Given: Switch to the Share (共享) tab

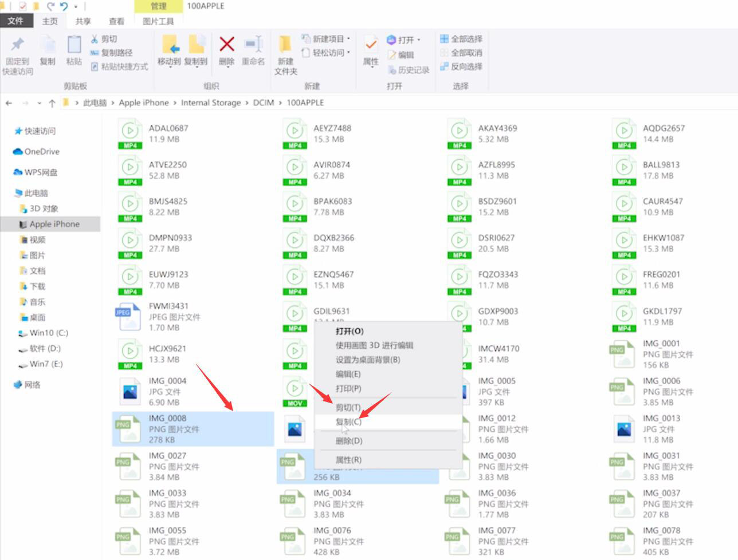Looking at the screenshot, I should click(83, 21).
